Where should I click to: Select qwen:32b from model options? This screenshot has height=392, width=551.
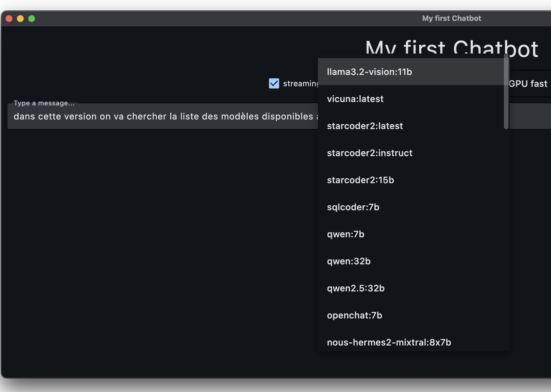349,261
